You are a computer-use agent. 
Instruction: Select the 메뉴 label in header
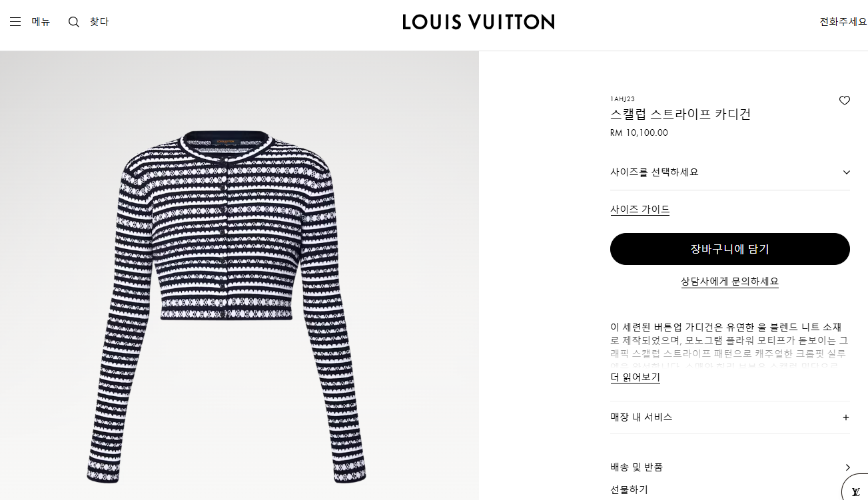[41, 22]
